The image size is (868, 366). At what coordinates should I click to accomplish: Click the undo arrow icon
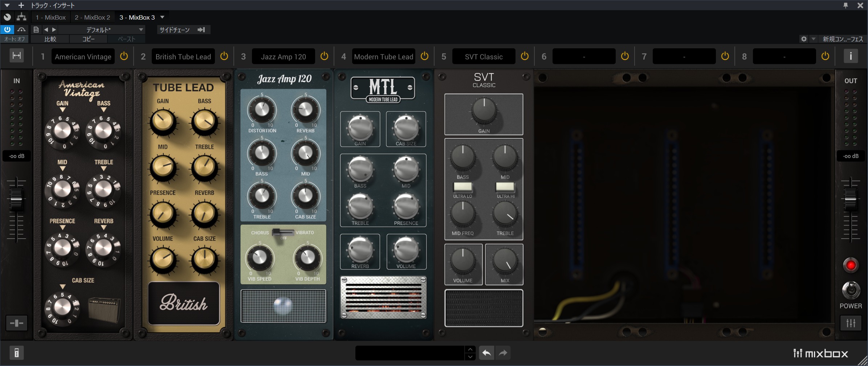point(486,353)
